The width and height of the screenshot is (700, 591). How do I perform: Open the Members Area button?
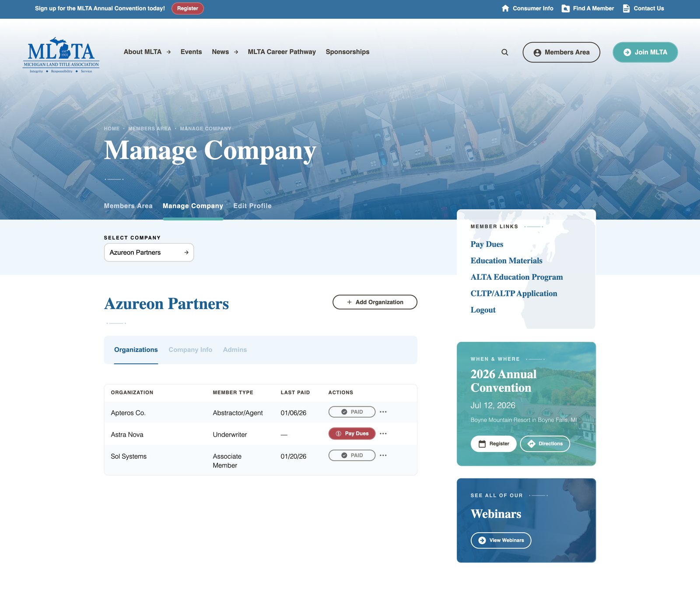(x=561, y=52)
